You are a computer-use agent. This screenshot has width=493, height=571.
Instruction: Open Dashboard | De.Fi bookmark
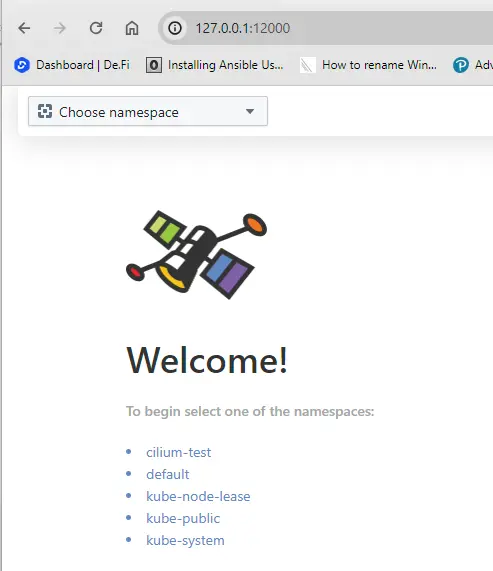(x=72, y=65)
